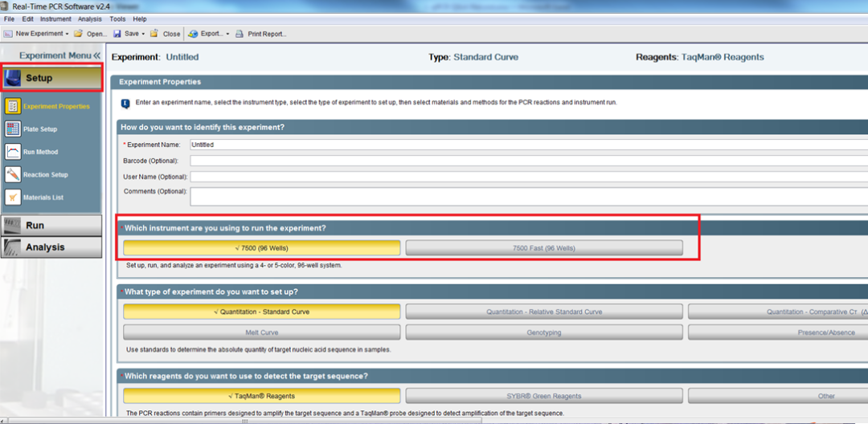Screen dimensions: 868x424
Task: Click the Experiment Name field
Action: pyautogui.click(x=529, y=145)
